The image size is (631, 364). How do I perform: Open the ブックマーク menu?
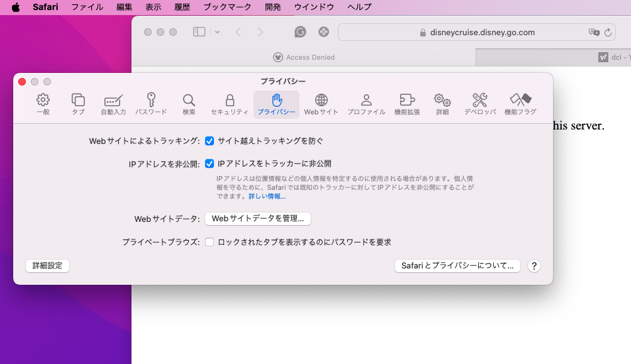(227, 7)
